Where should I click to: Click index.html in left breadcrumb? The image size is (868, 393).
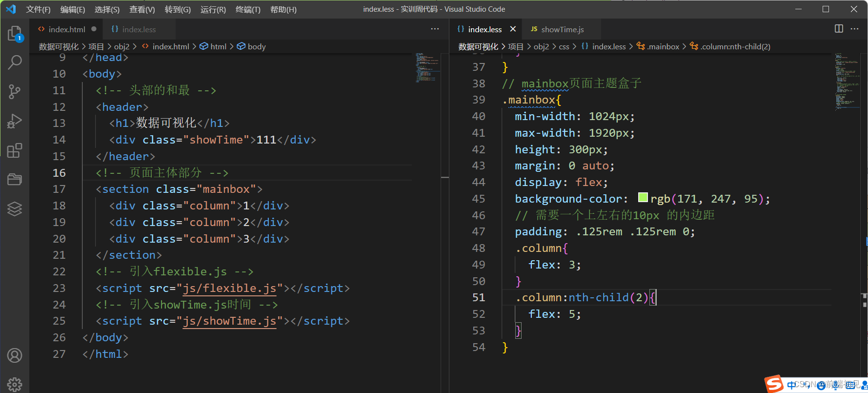[171, 46]
